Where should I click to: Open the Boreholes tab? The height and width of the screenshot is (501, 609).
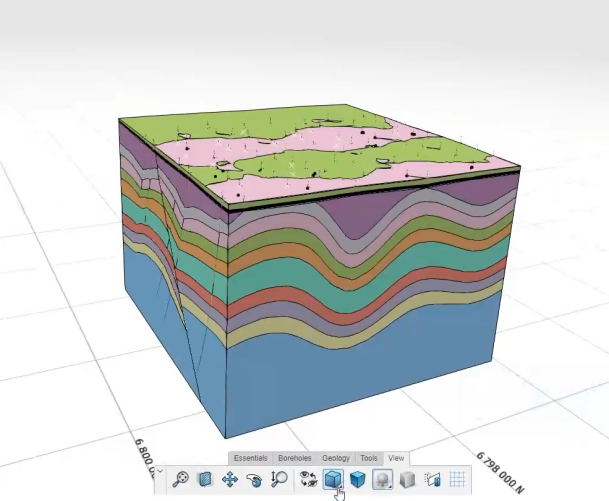pos(295,458)
